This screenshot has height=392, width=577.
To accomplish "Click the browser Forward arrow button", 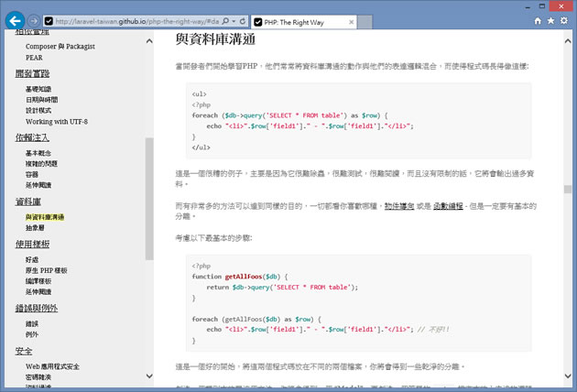I will pyautogui.click(x=34, y=20).
